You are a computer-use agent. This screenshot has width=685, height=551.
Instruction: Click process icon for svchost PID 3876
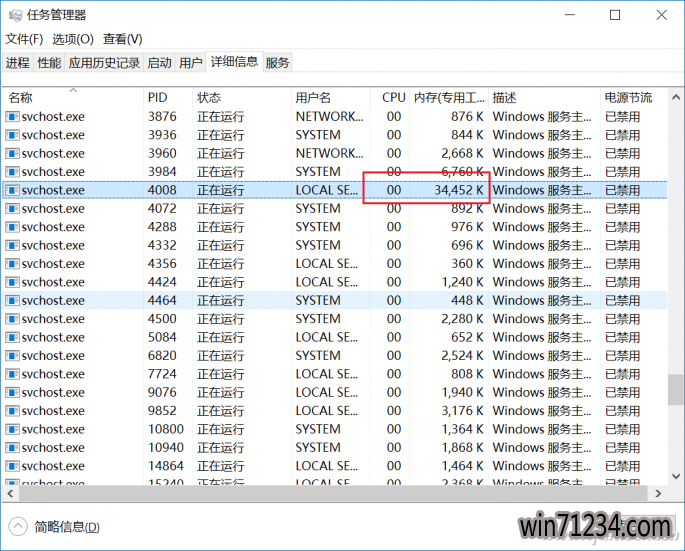12,117
